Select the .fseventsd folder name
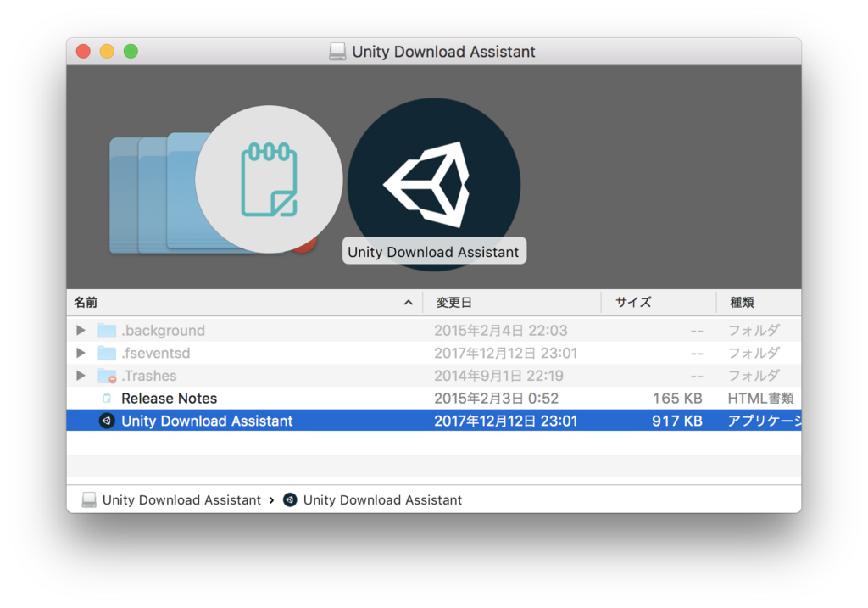The image size is (868, 608). (x=156, y=354)
